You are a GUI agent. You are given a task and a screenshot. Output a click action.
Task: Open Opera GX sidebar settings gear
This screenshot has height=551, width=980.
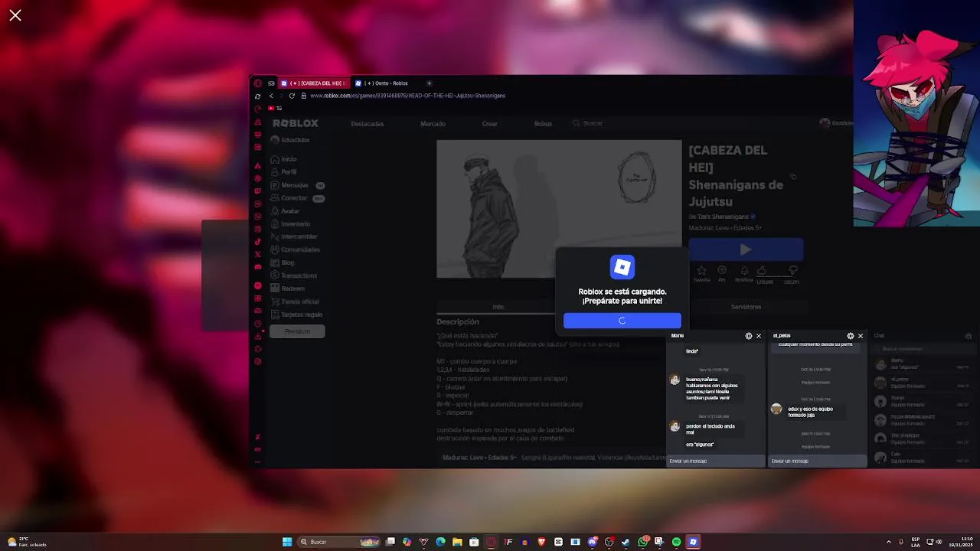click(258, 361)
